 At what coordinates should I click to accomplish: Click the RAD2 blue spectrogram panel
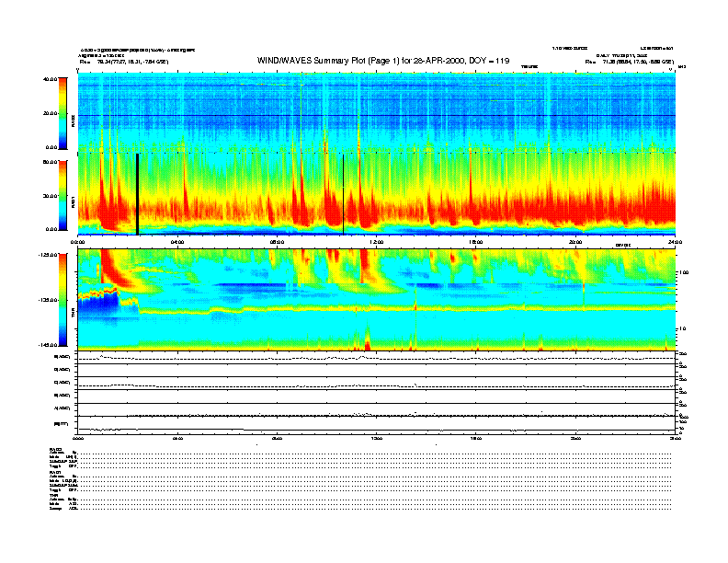377,112
